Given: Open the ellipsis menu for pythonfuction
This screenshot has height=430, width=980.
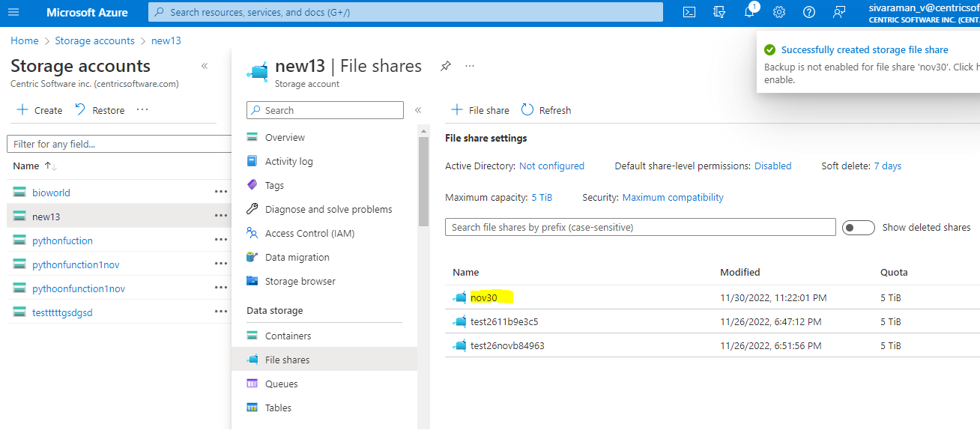Looking at the screenshot, I should 221,240.
